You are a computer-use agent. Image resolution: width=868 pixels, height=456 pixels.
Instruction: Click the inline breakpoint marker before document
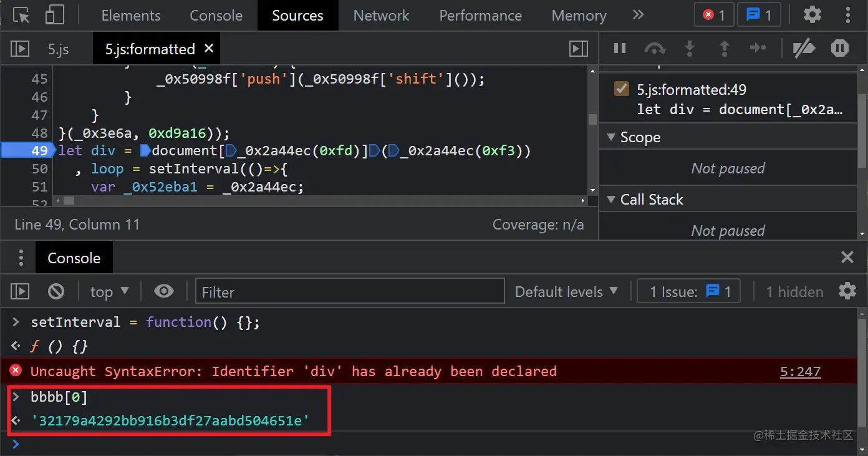[x=145, y=150]
